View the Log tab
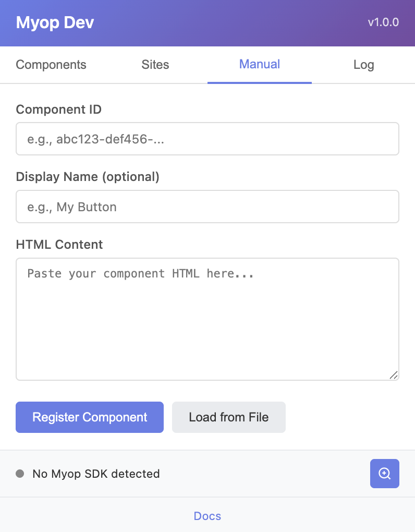The height and width of the screenshot is (532, 415). click(x=363, y=65)
